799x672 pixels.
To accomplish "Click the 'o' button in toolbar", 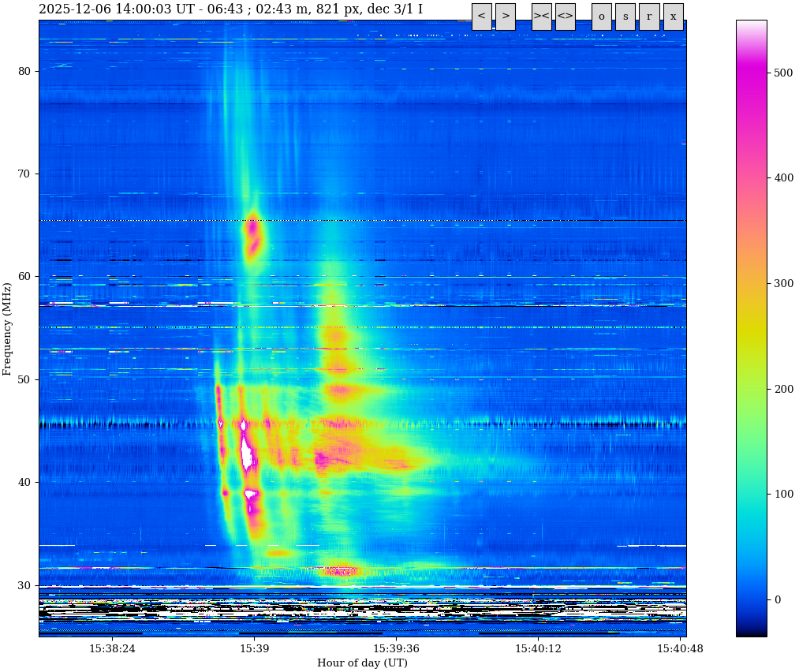I will tap(601, 17).
